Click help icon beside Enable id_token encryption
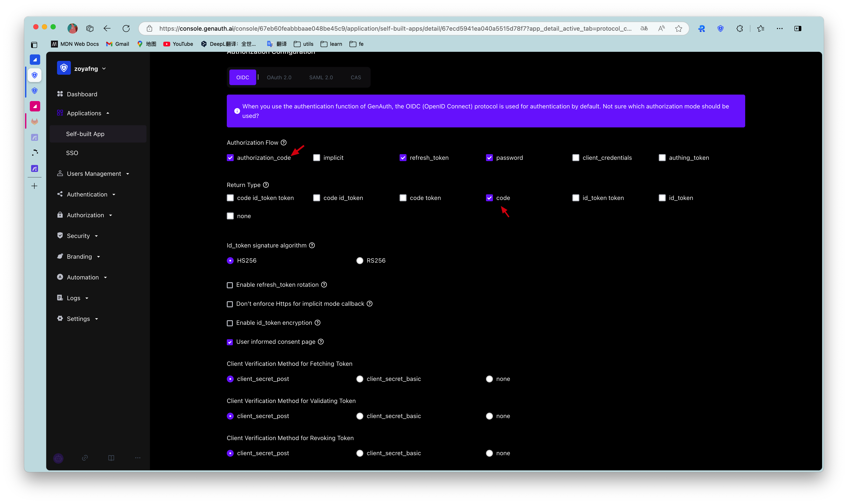The width and height of the screenshot is (848, 504). [317, 323]
